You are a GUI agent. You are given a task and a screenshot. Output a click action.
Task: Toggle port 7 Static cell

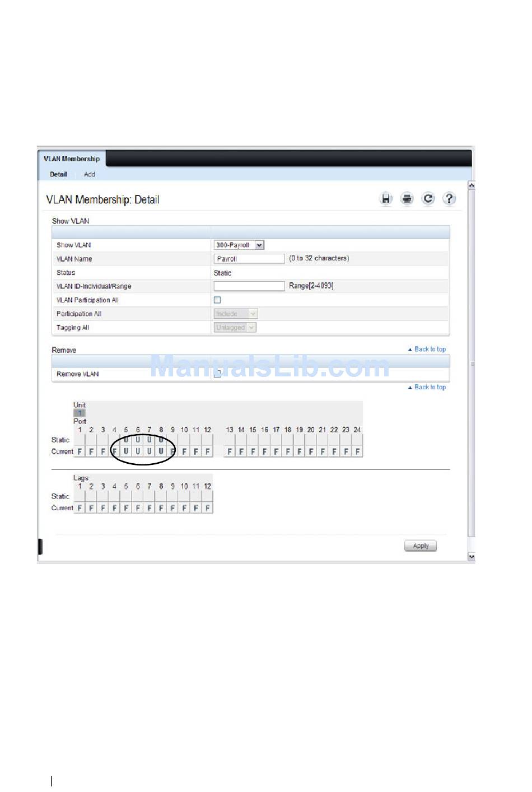[150, 440]
